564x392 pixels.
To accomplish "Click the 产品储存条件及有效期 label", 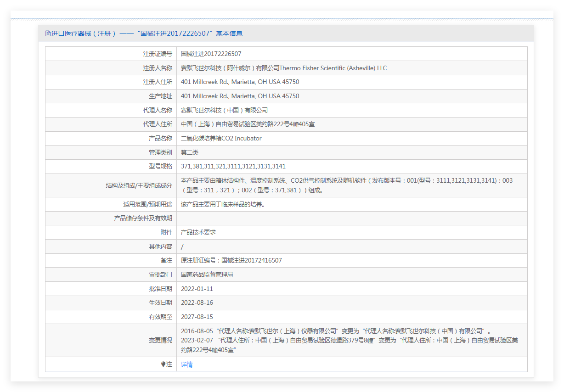I will [x=143, y=218].
